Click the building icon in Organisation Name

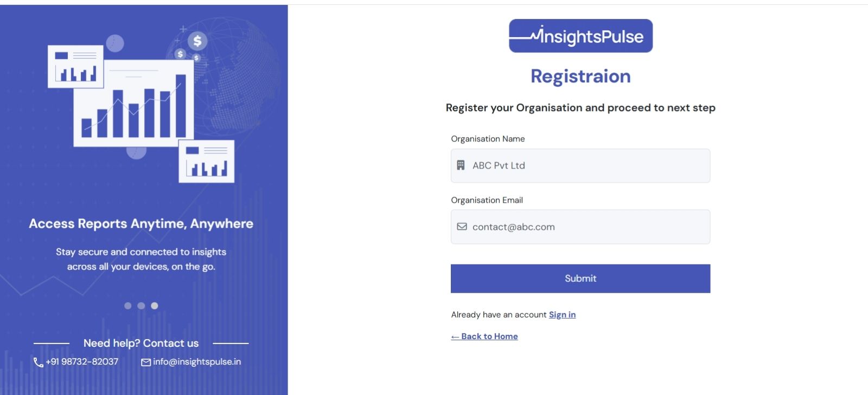[461, 165]
